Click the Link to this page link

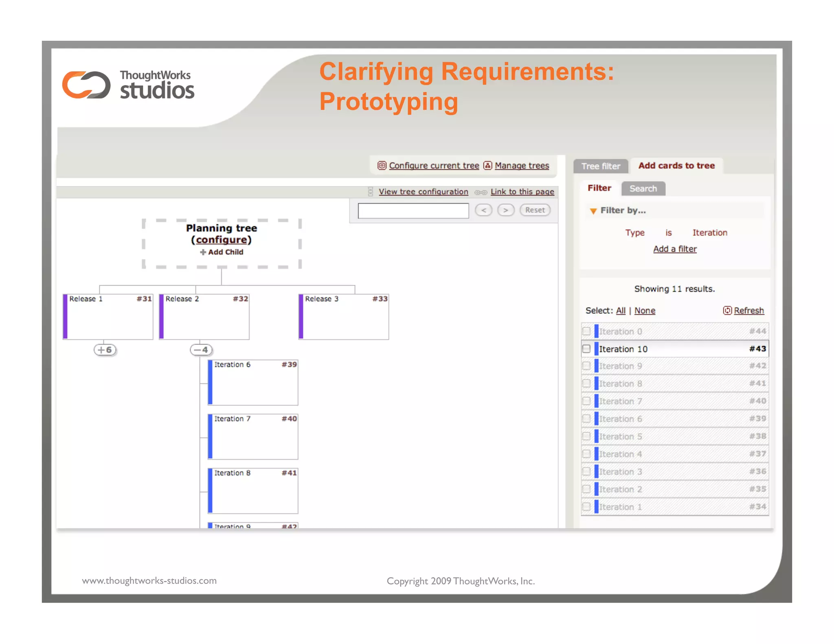(x=522, y=192)
